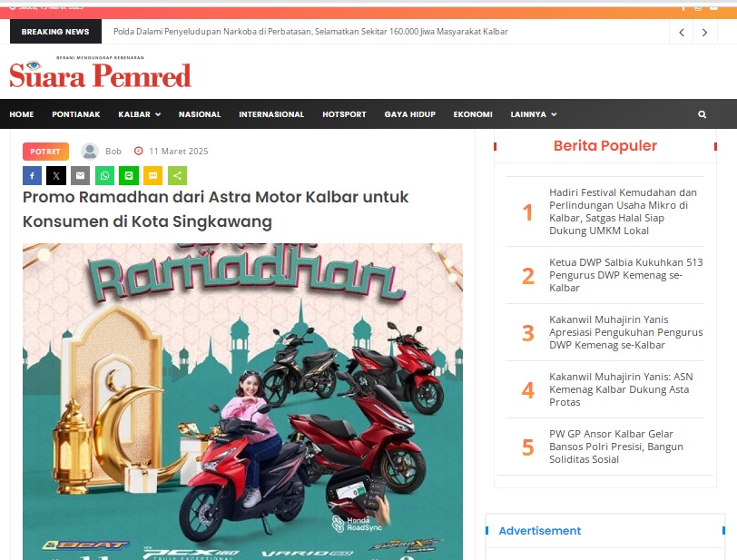Open popular story about Ketua DWP Salbia
Image resolution: width=737 pixels, height=560 pixels.
(x=625, y=275)
